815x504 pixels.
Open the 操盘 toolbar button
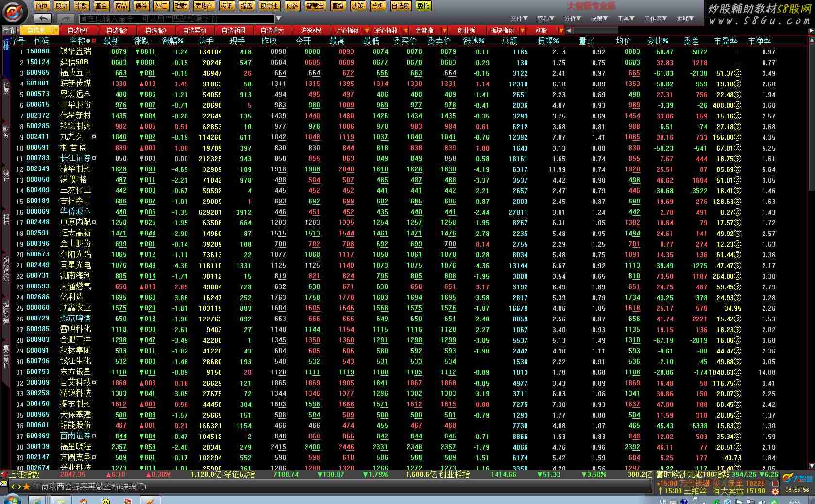(246, 6)
